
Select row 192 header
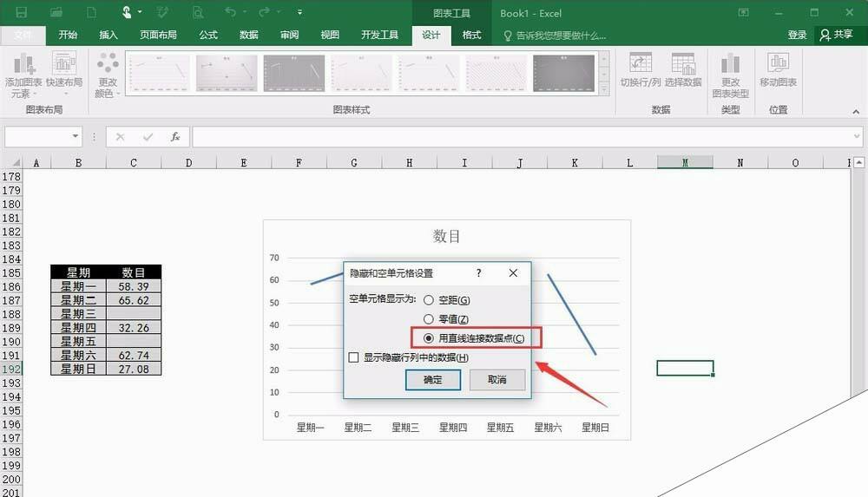click(11, 369)
